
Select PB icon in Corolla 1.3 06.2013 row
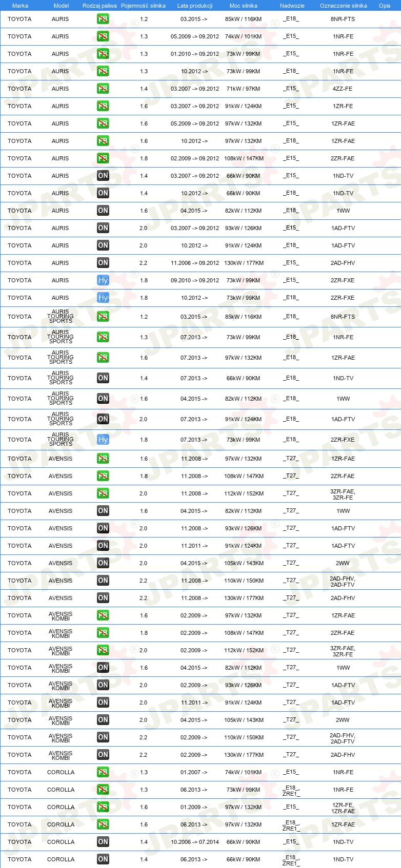point(103,790)
